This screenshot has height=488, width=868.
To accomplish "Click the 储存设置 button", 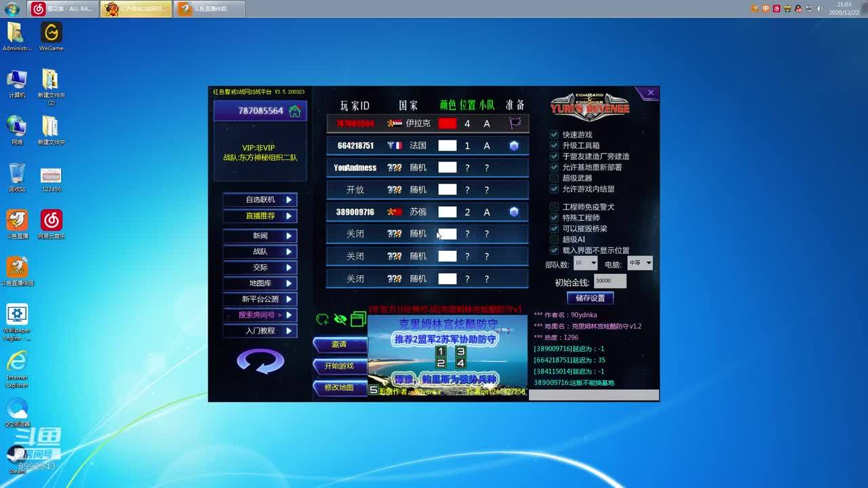I will (x=590, y=298).
